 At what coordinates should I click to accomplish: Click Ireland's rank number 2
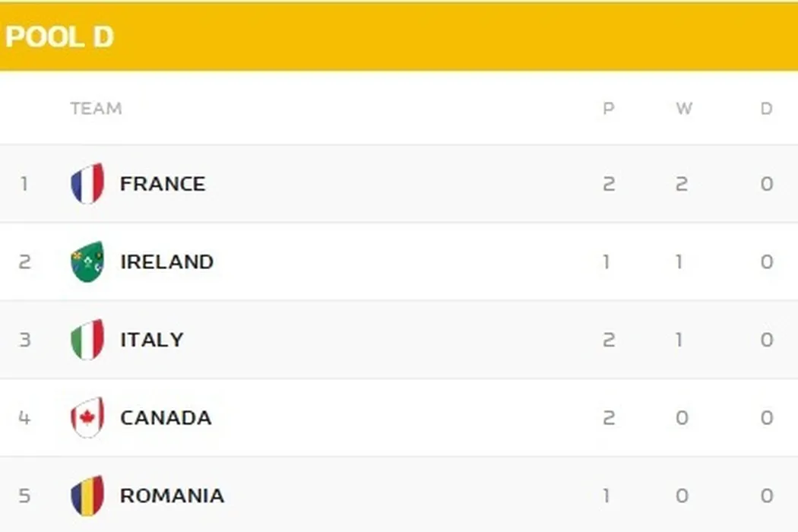(24, 262)
